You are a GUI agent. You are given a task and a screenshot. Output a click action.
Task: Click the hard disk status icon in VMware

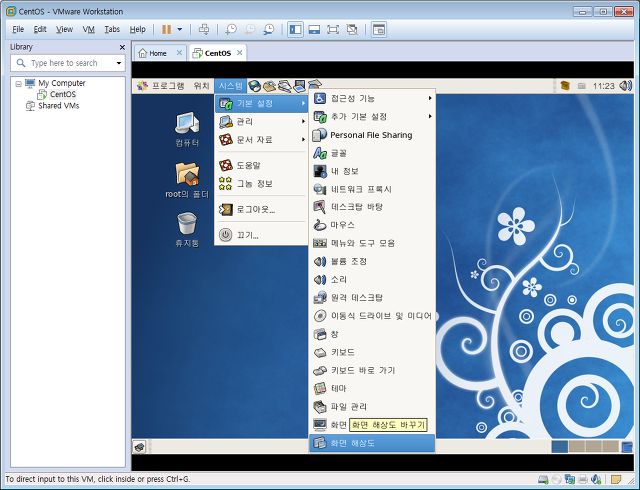543,479
